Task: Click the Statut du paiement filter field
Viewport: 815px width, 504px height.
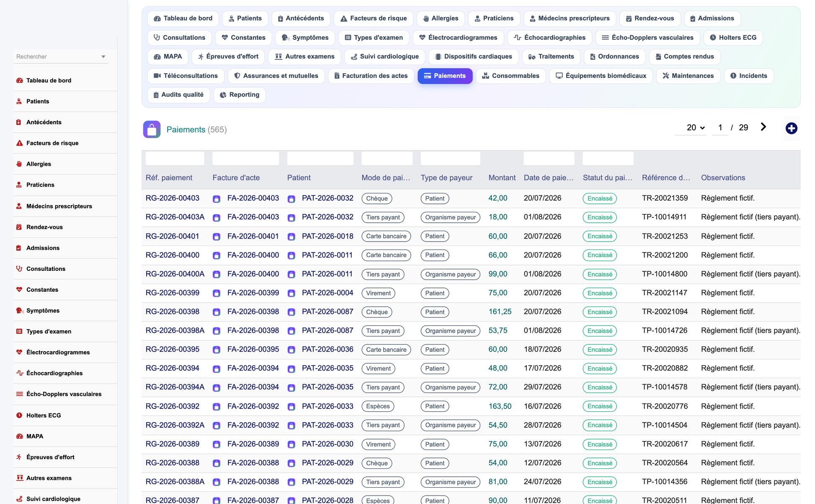Action: (608, 159)
